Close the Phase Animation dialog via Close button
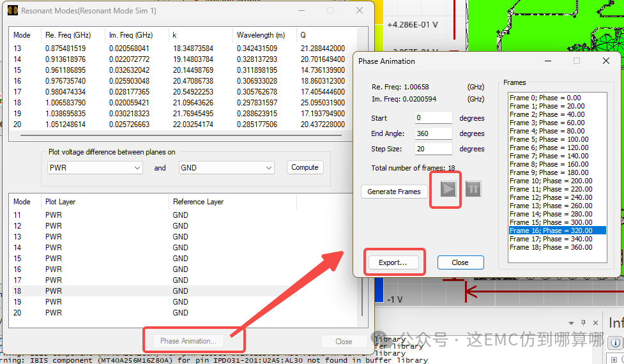The image size is (624, 364). coord(460,262)
